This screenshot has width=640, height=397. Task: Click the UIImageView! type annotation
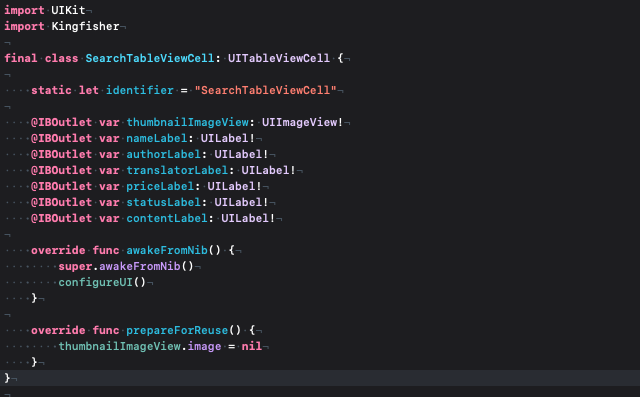click(x=302, y=122)
